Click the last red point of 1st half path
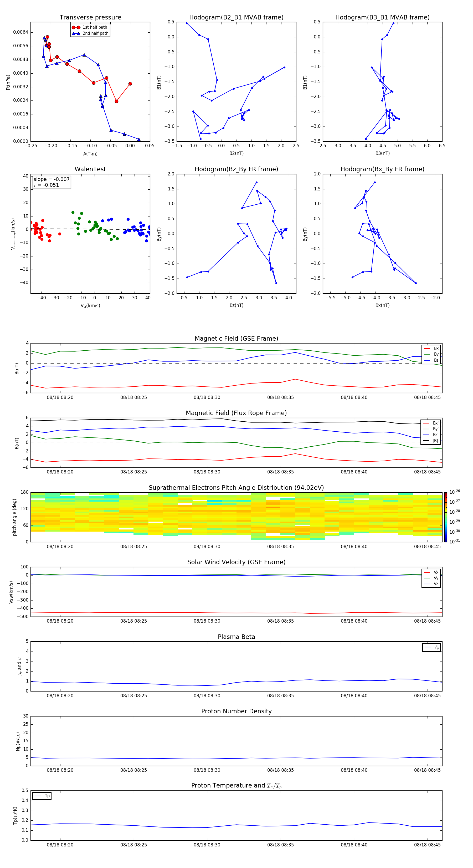This screenshot has height=868, width=473. click(x=130, y=84)
